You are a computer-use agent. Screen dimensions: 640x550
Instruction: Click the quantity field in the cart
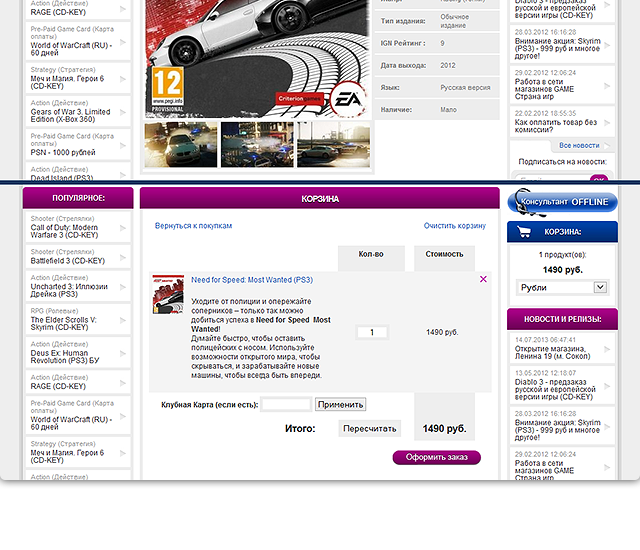pos(371,332)
